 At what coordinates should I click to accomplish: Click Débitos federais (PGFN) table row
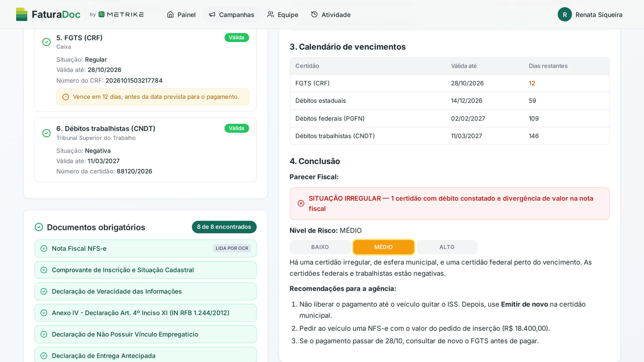[450, 119]
